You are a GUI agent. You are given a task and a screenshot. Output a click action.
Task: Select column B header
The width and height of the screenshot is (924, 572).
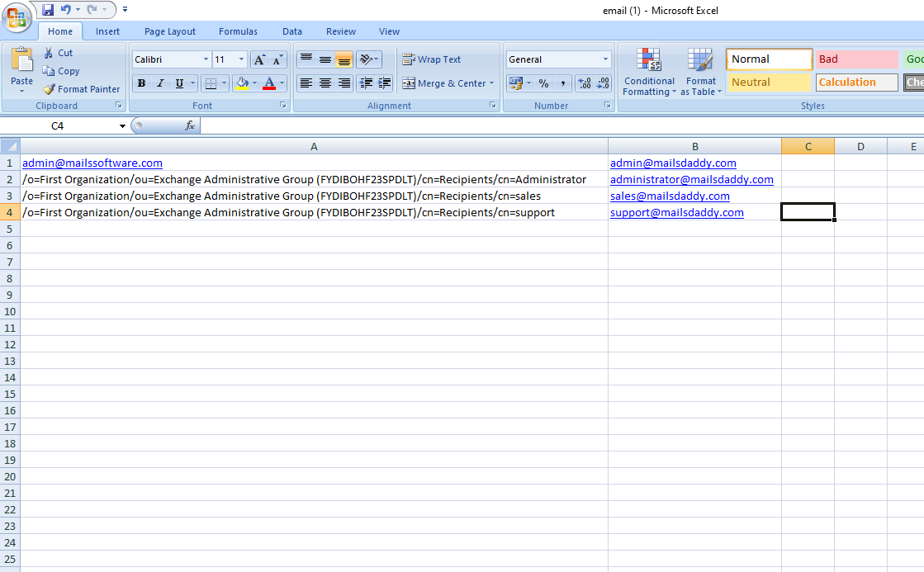pos(694,146)
